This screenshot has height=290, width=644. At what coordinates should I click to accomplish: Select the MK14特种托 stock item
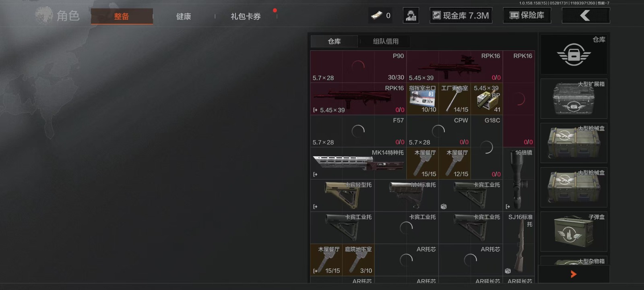(358, 164)
